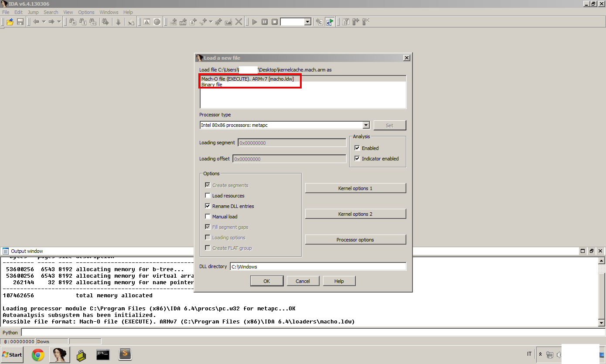Jump back with the left arrow icon

point(36,22)
